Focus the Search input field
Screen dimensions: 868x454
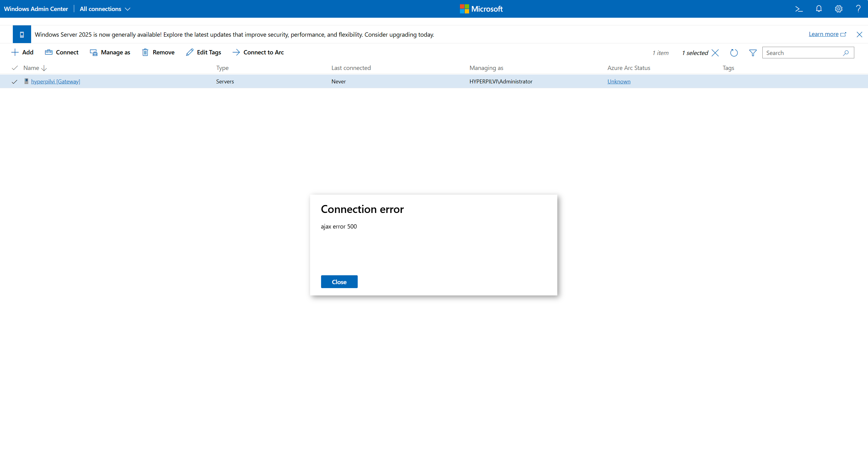pos(802,53)
